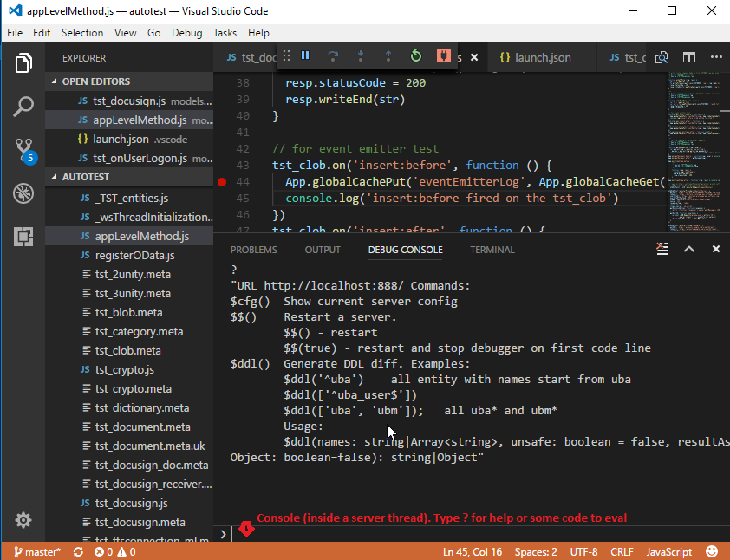Step into the function call
The image size is (730, 560).
point(361,55)
